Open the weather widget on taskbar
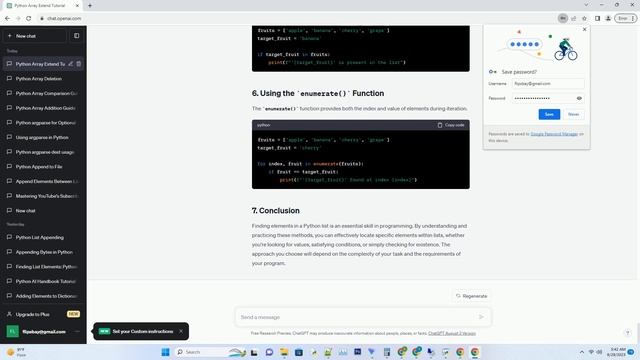The height and width of the screenshot is (360, 640). (x=16, y=352)
